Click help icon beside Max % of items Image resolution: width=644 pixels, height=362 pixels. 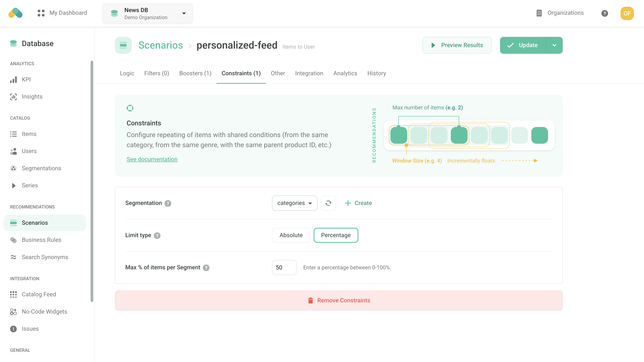[x=206, y=268]
